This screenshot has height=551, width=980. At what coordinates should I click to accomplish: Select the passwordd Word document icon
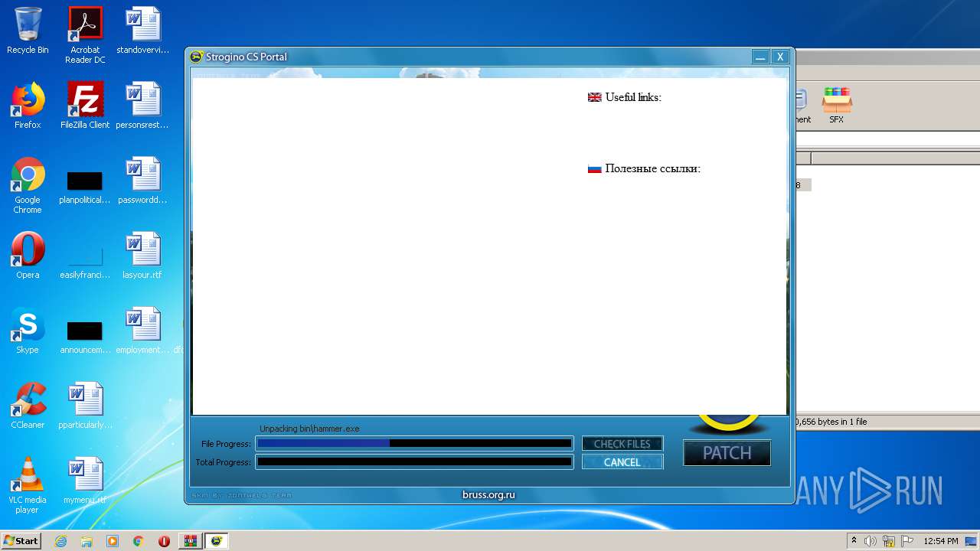coord(142,181)
